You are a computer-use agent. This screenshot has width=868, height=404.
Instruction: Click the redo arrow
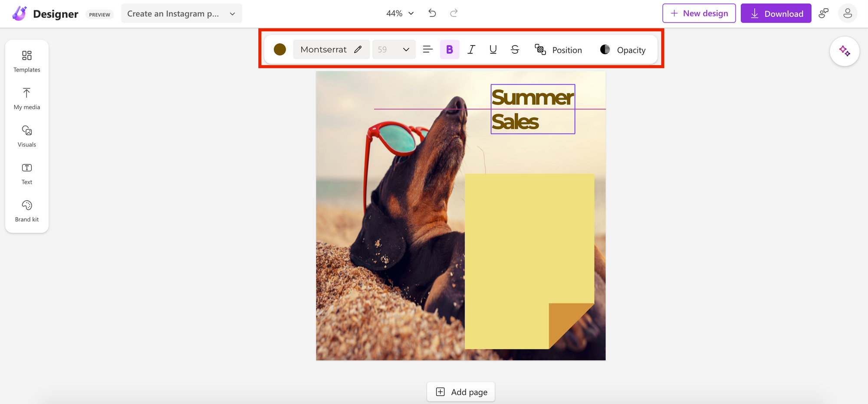point(454,13)
